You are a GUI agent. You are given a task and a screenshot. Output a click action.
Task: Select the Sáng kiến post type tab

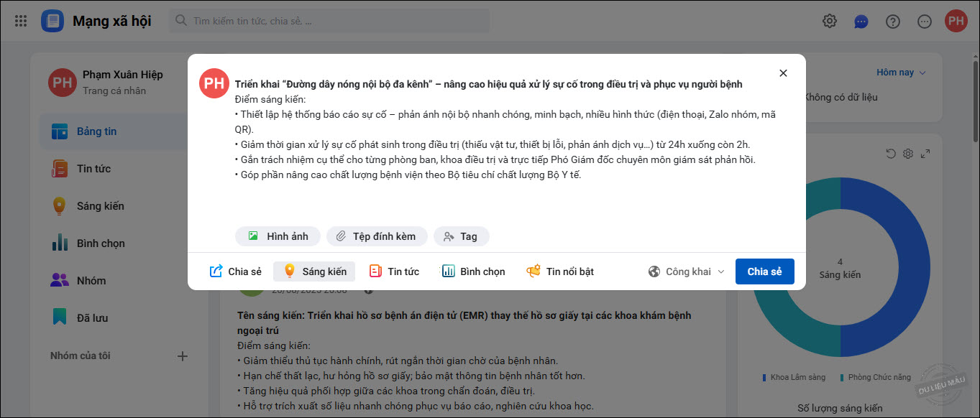pos(314,271)
